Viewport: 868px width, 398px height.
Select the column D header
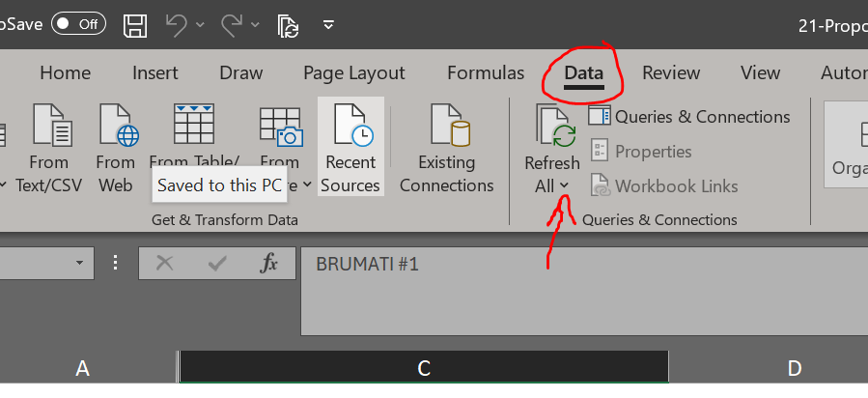click(x=794, y=367)
